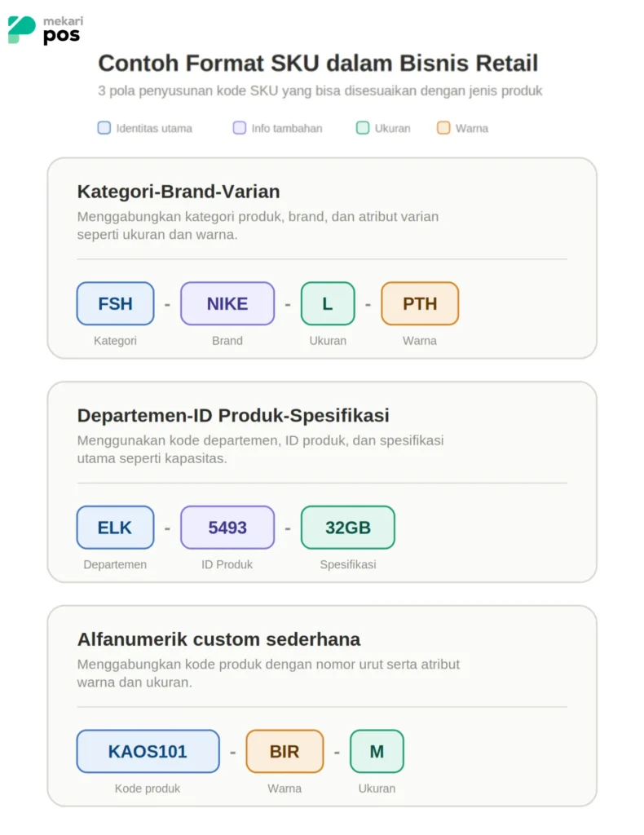Click the 5493 product ID box
Image resolution: width=644 pixels, height=835 pixels.
pyautogui.click(x=227, y=528)
